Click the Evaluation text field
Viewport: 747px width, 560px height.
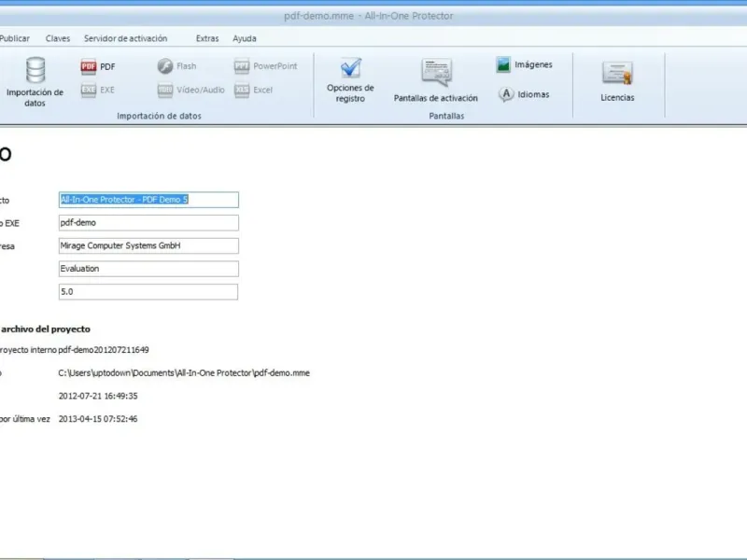pyautogui.click(x=148, y=269)
